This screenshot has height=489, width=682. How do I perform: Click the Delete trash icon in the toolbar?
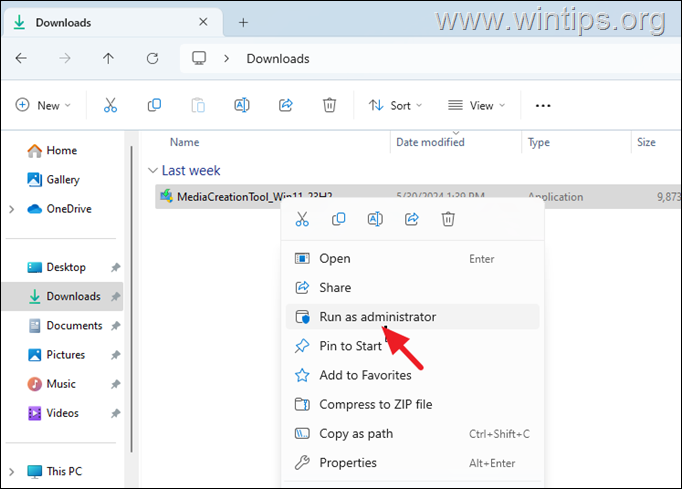(329, 105)
